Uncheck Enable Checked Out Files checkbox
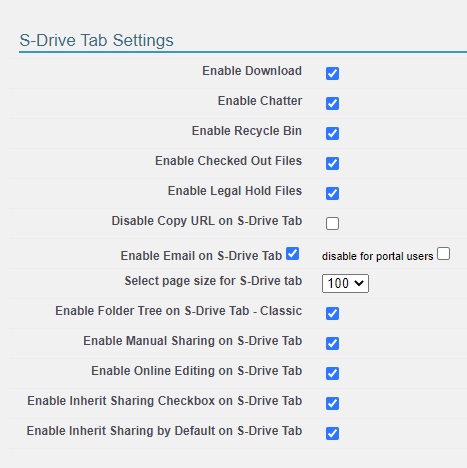Screen dimensions: 467x468 (332, 163)
